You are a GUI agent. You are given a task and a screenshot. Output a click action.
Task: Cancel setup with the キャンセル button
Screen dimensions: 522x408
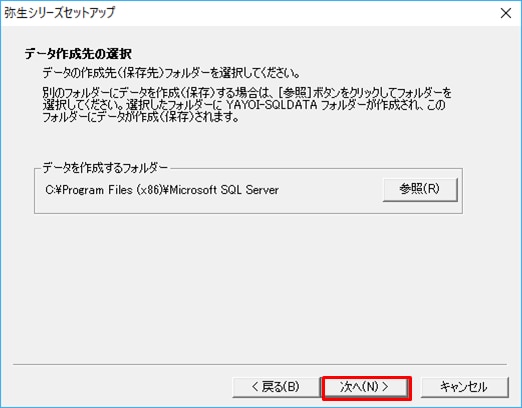(x=464, y=387)
